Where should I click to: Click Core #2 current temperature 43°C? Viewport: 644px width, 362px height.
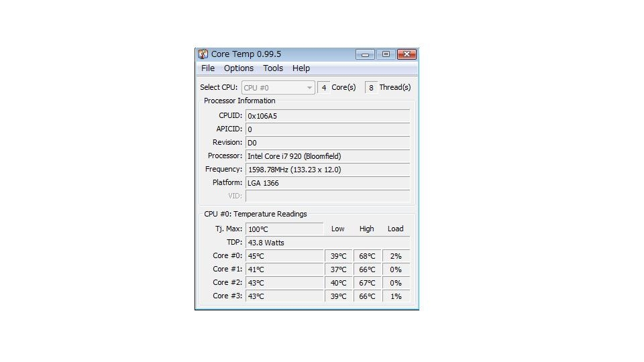(284, 283)
